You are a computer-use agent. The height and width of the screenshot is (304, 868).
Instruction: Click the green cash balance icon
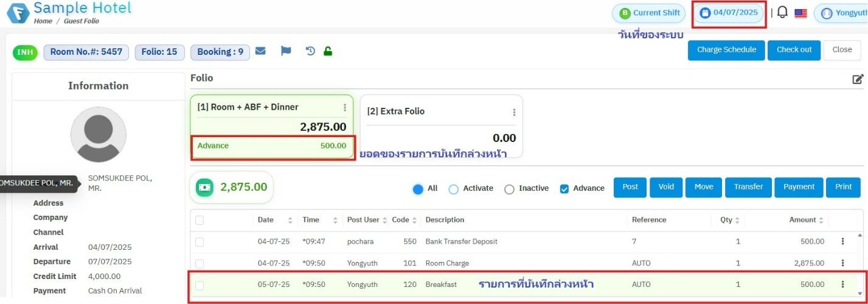204,188
